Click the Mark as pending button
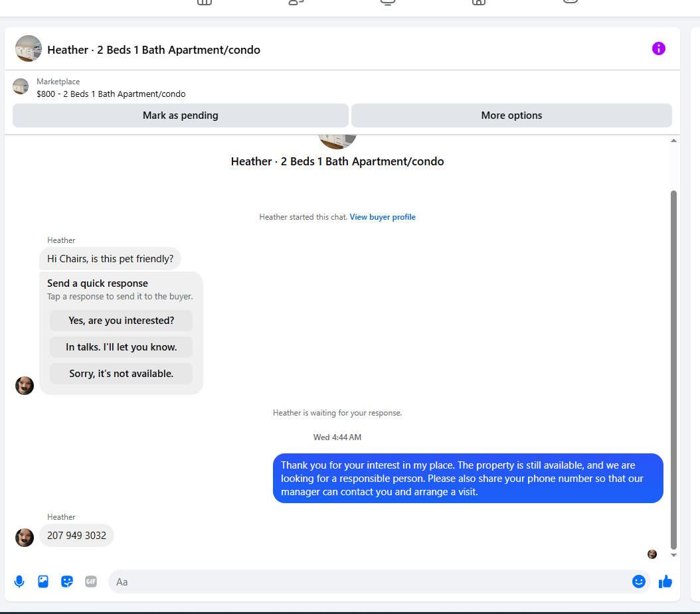The image size is (700, 614). 181,115
